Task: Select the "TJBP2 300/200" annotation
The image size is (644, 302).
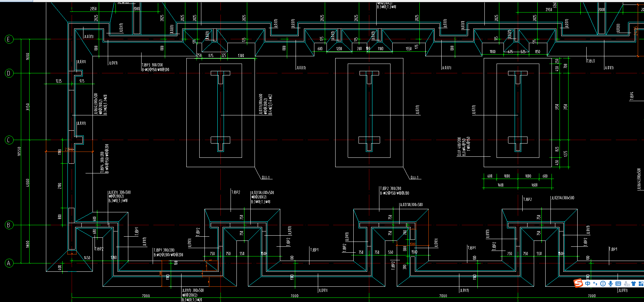Action: 391,189
